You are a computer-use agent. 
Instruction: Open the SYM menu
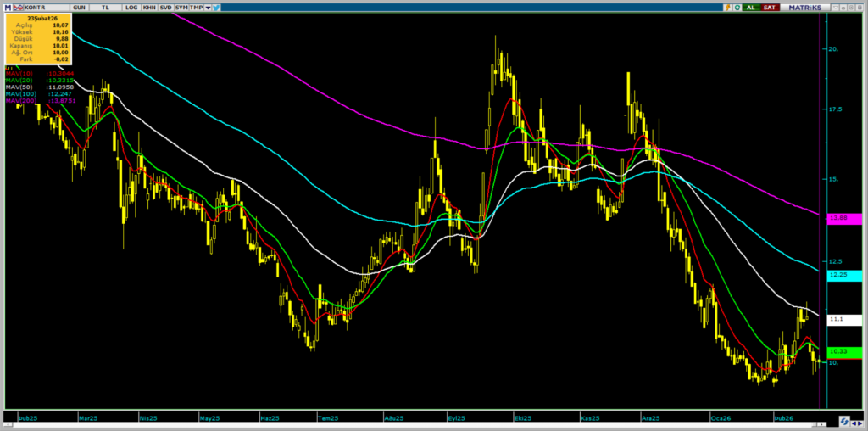click(181, 7)
